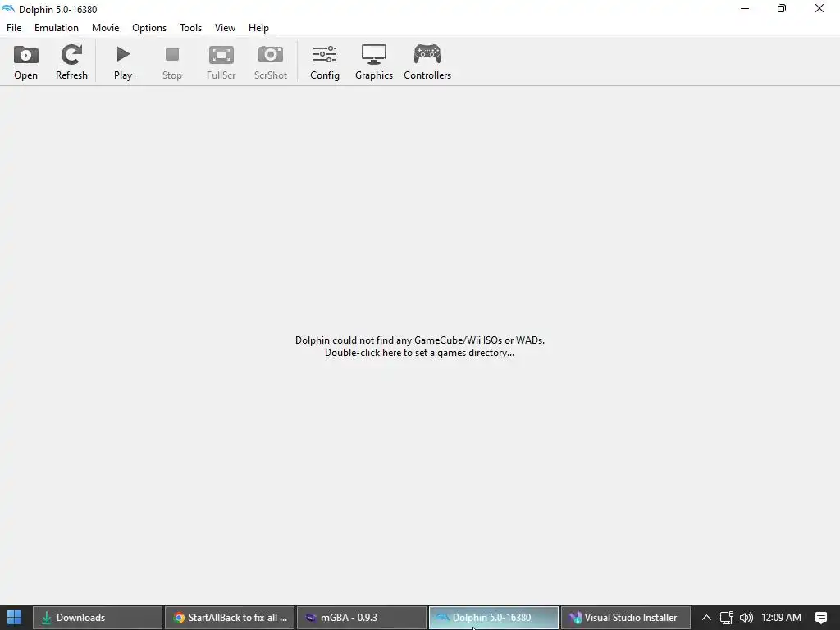Open Config settings sliders icon

325,55
